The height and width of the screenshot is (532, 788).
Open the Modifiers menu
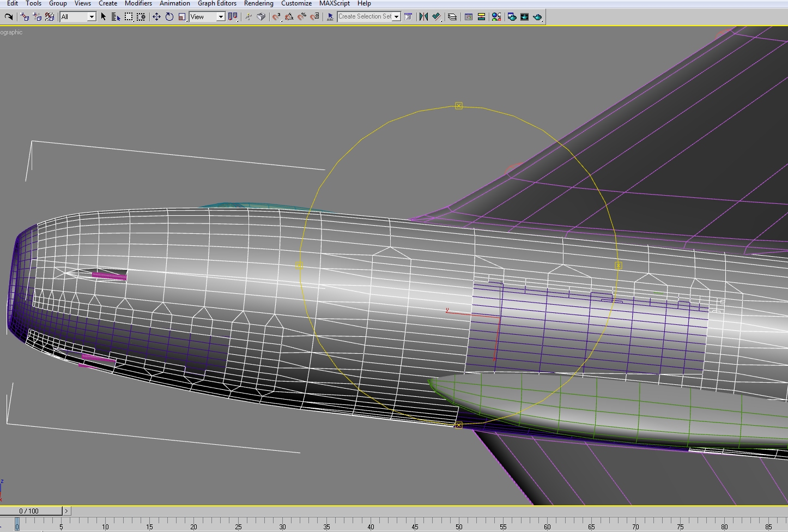[x=138, y=3]
